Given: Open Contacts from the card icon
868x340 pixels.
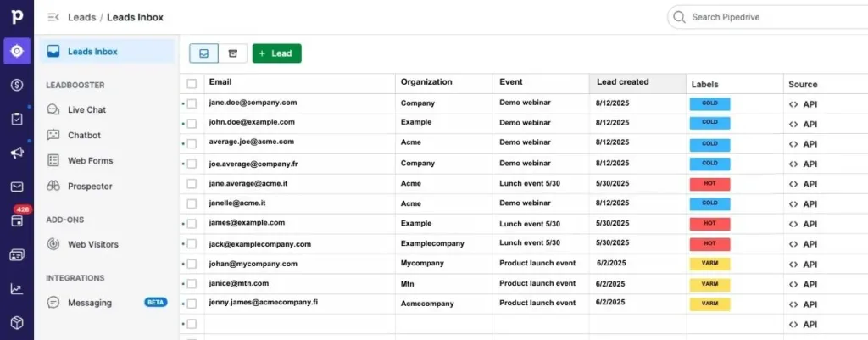Looking at the screenshot, I should pos(16,254).
